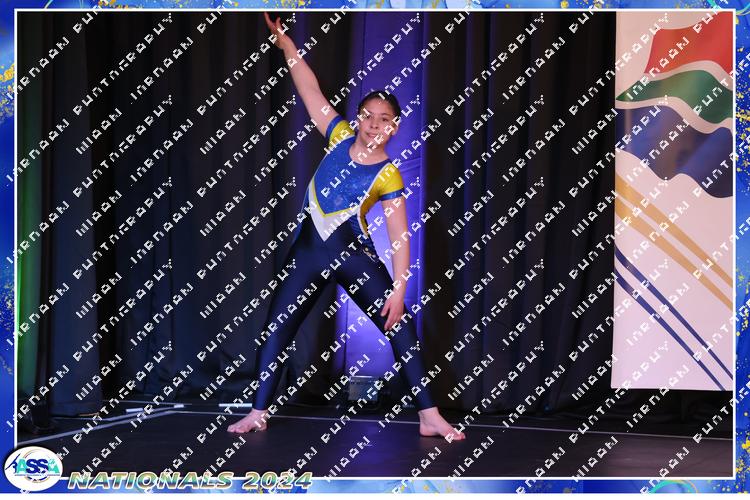Viewport: 750px width, 500px height.
Task: Click the ASSA logo badge
Action: tap(33, 469)
